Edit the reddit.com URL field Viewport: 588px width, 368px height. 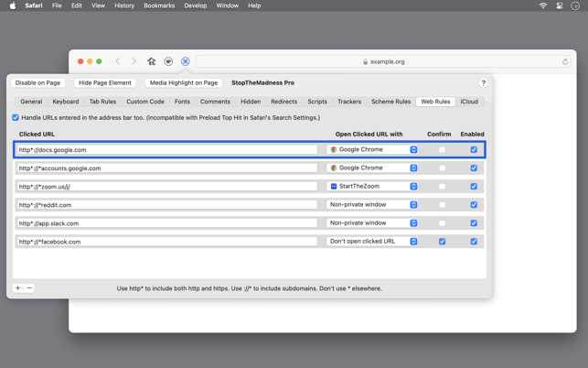166,205
